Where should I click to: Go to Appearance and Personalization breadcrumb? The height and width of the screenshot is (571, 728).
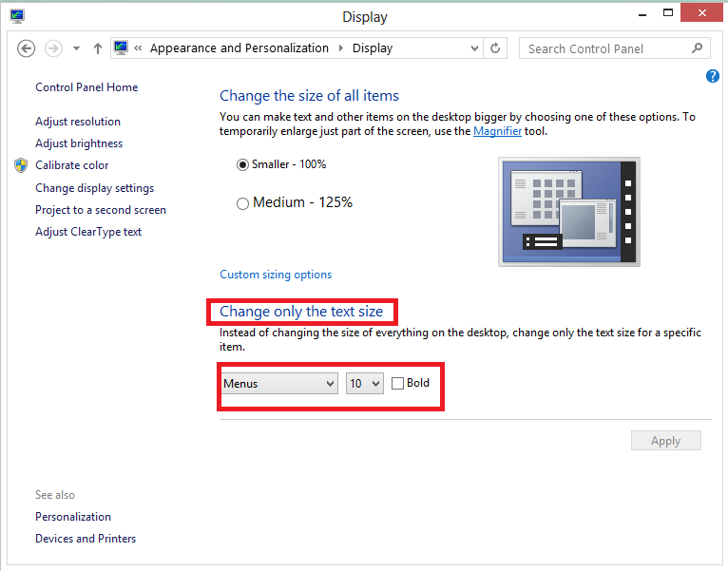coord(239,48)
